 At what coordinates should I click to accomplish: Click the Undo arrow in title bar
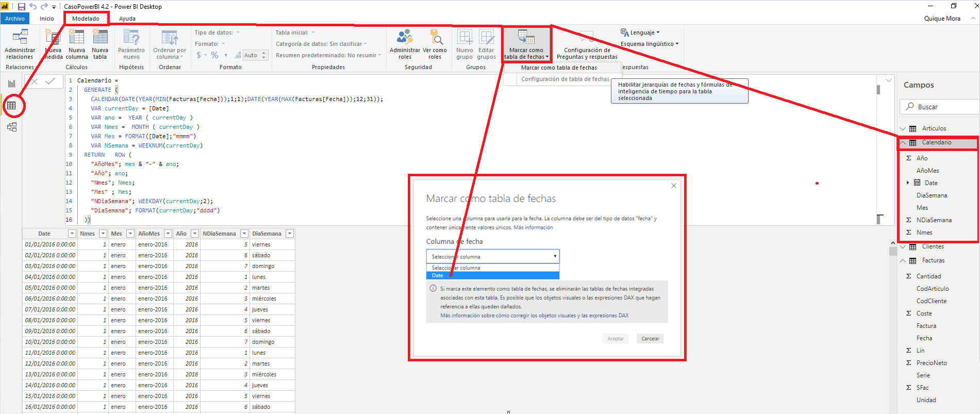point(33,7)
